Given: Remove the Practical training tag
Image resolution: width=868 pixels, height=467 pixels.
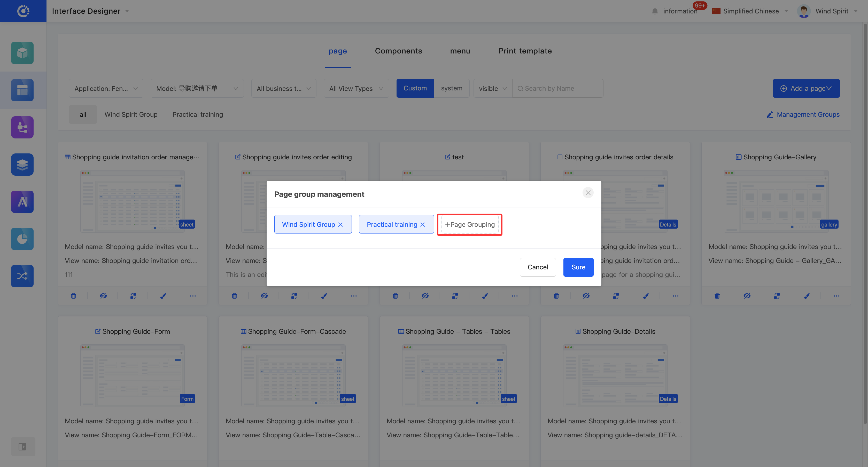Looking at the screenshot, I should point(423,224).
